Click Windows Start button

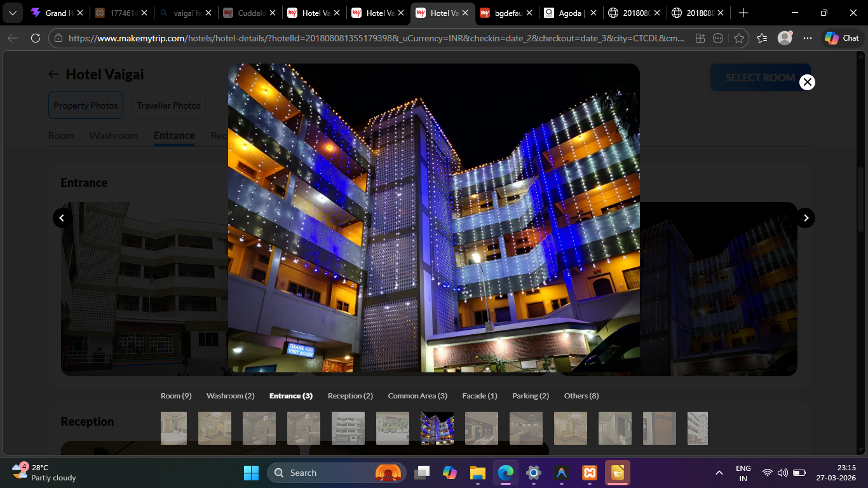[251, 473]
